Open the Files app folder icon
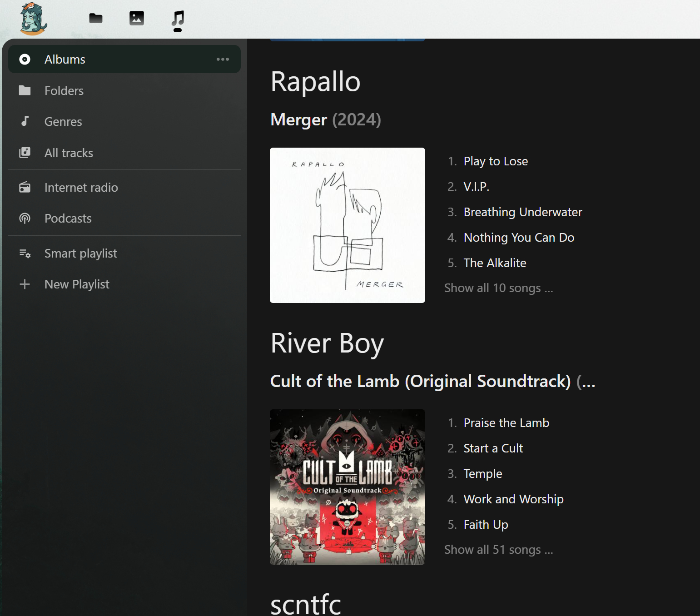This screenshot has width=700, height=616. tap(96, 18)
